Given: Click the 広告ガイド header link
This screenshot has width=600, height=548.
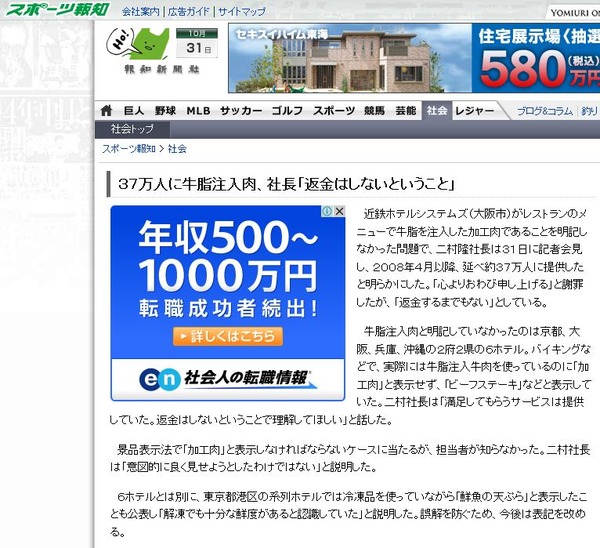Looking at the screenshot, I should [x=189, y=11].
